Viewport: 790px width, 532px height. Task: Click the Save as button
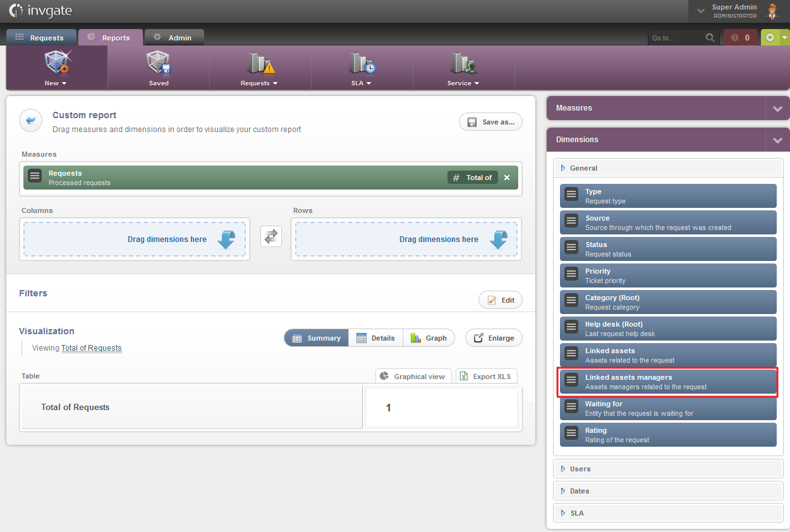[490, 121]
